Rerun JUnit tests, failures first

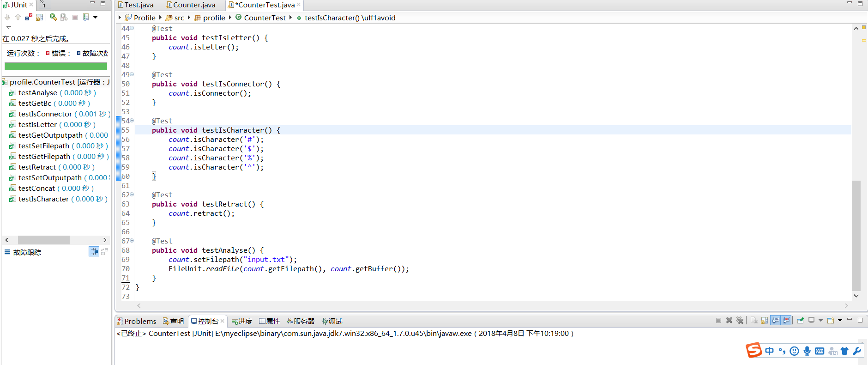pos(64,18)
